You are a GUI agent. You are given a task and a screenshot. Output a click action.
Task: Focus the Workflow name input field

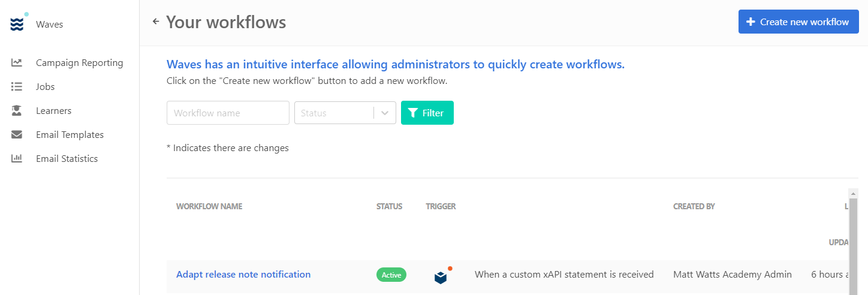[x=228, y=113]
